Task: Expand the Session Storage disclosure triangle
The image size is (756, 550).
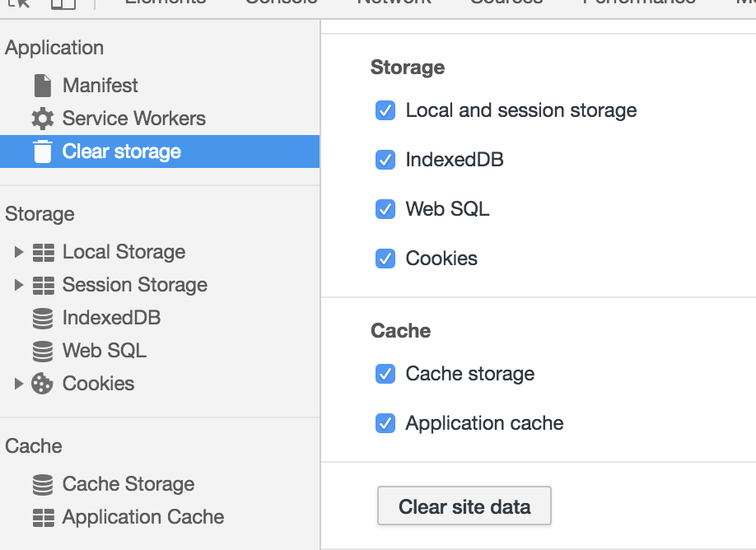Action: pos(19,285)
